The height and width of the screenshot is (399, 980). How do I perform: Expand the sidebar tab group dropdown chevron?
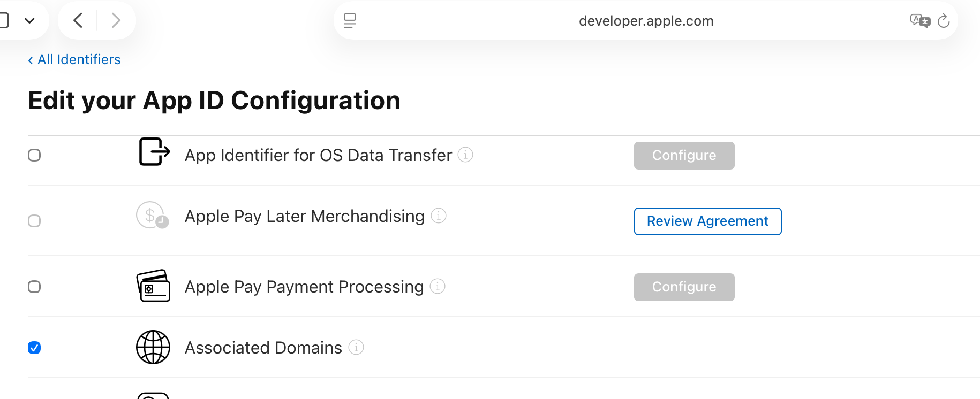[x=29, y=21]
